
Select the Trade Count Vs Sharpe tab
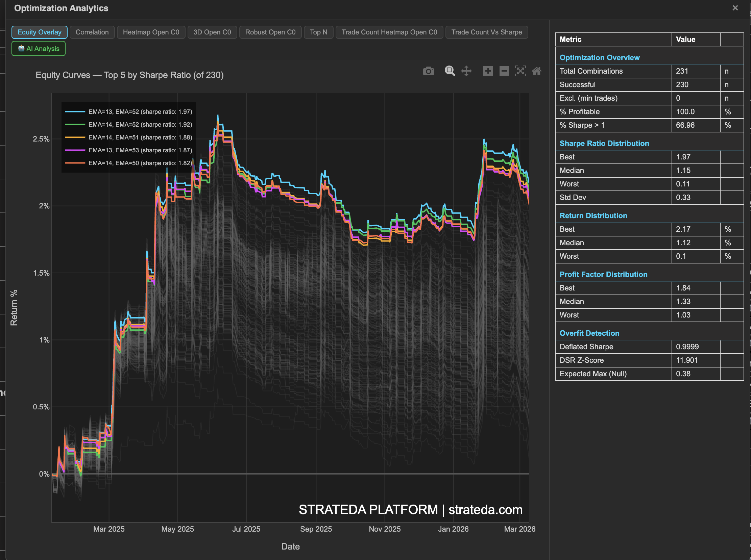pyautogui.click(x=486, y=32)
